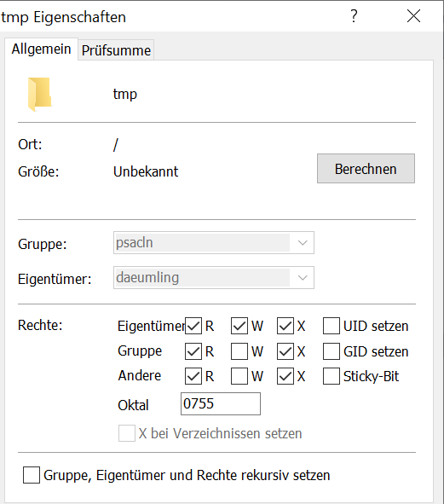Click the tmp folder icon

[x=39, y=94]
